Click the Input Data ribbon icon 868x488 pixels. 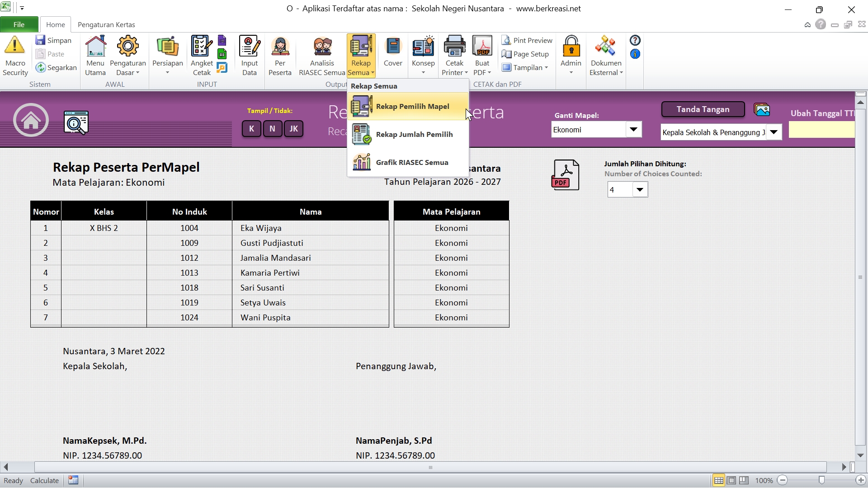249,46
